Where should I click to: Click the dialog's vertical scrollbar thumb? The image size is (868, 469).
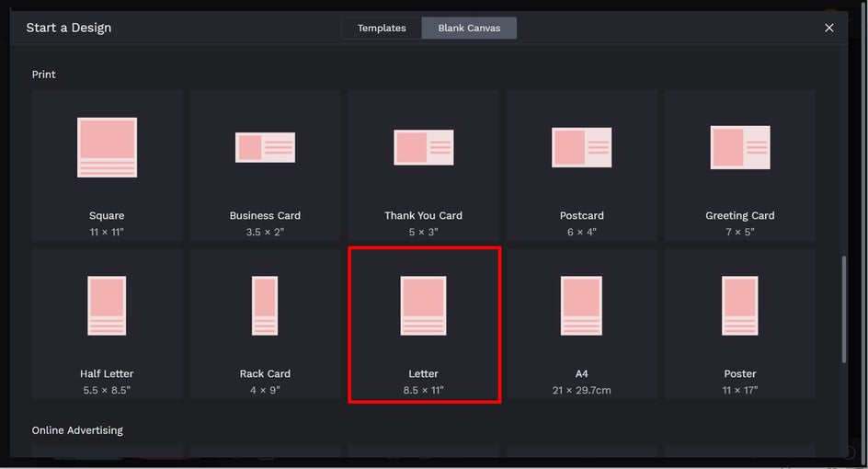[844, 309]
